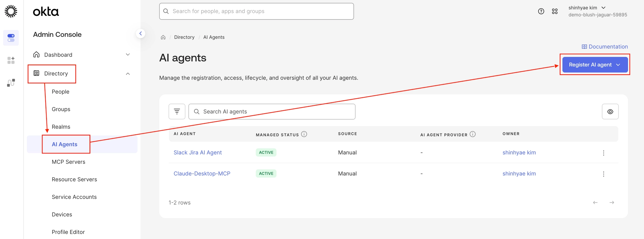Image resolution: width=644 pixels, height=239 pixels.
Task: Go to Realms in the sidebar
Action: click(61, 127)
